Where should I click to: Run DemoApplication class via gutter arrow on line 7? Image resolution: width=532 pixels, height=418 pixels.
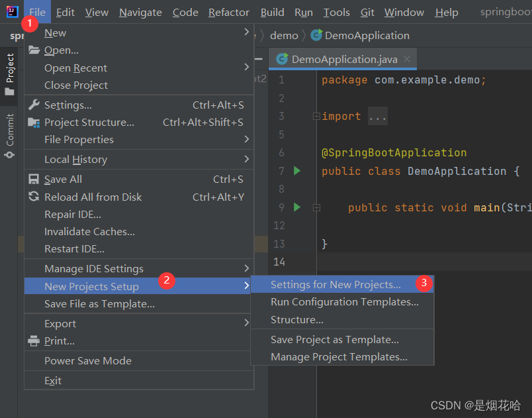click(297, 171)
